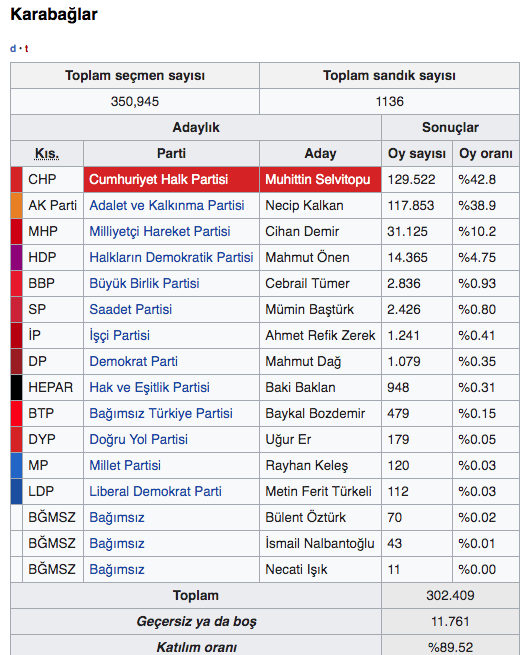This screenshot has width=521, height=655.
Task: Click the Kıs. abbreviation column header
Action: (x=47, y=154)
